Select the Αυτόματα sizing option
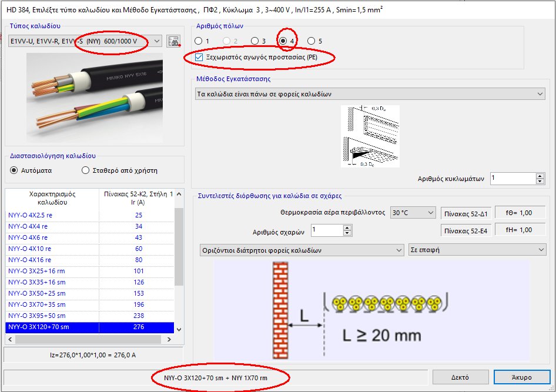556x392 pixels. [15, 170]
